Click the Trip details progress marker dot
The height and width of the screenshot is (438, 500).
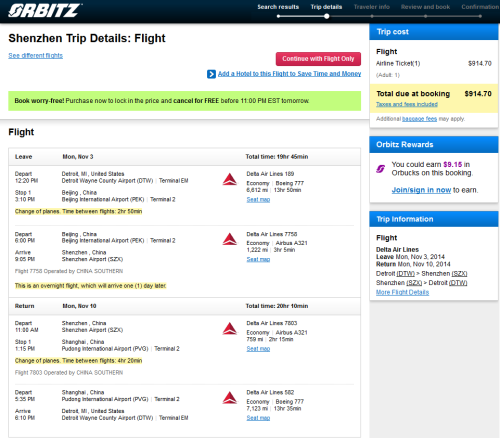click(x=327, y=16)
